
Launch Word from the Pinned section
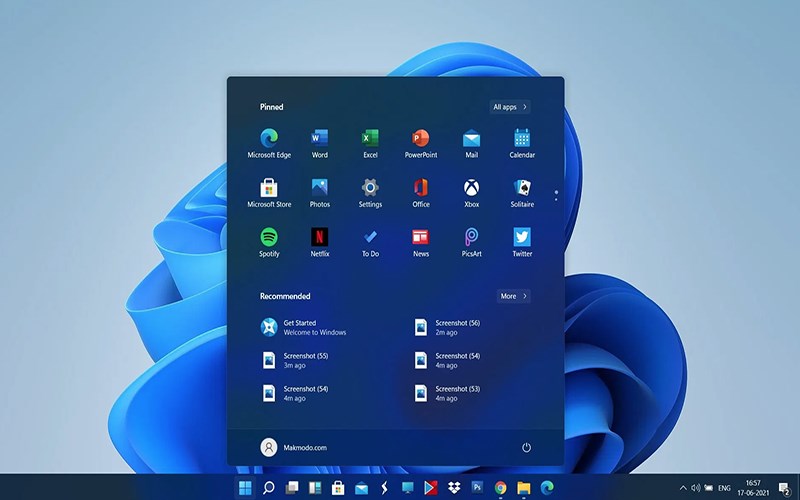point(319,143)
